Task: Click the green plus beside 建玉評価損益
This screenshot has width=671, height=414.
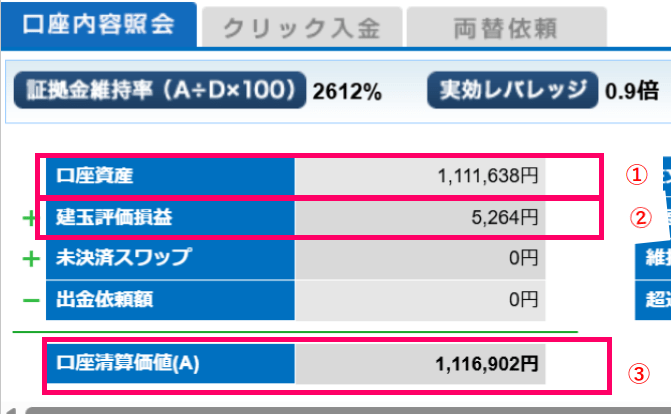Action: click(x=30, y=218)
